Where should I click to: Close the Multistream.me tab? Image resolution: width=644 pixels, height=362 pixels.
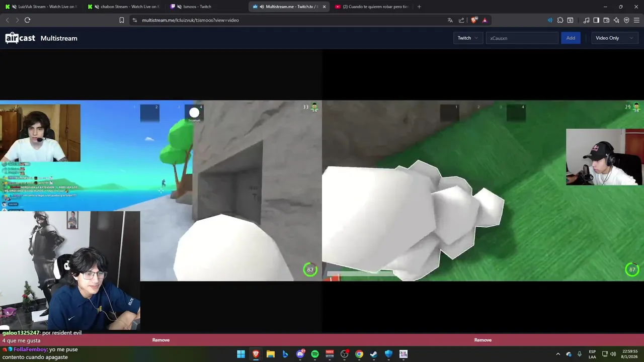click(x=324, y=7)
